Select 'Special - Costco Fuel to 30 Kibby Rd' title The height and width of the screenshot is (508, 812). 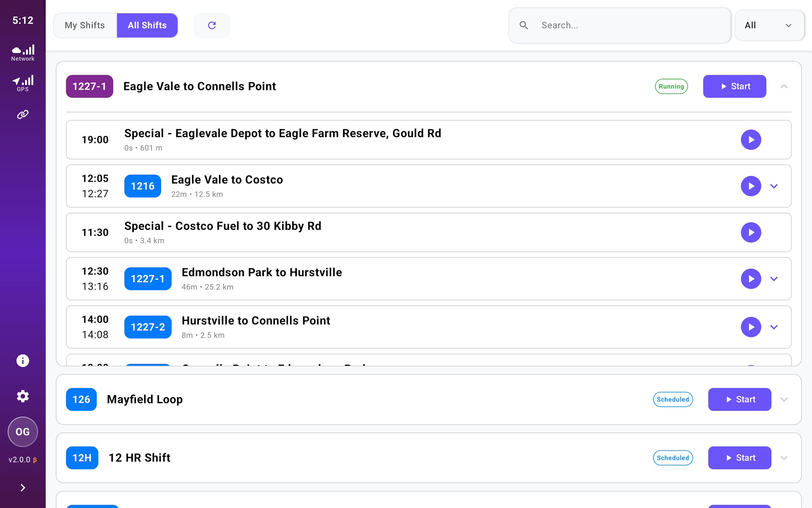(x=223, y=226)
